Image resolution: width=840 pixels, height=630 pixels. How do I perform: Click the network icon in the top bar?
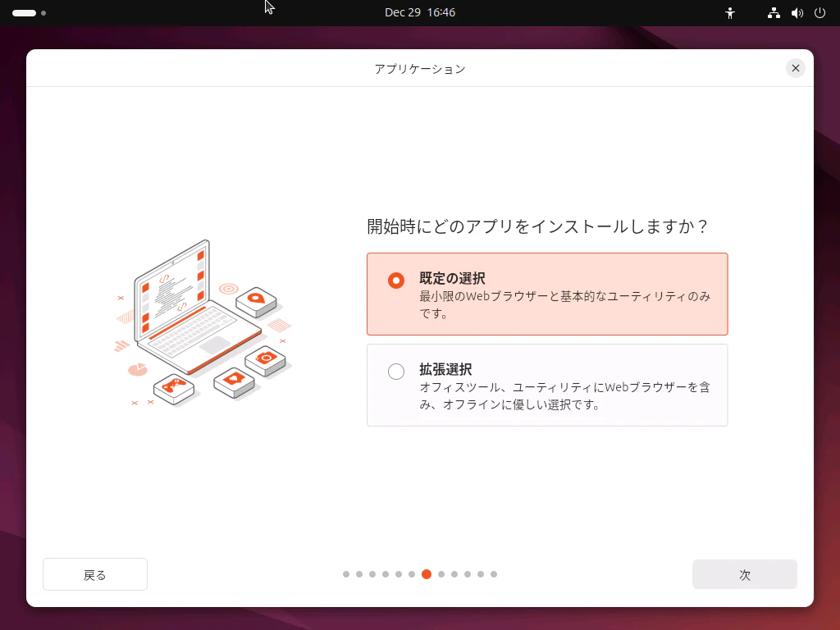[773, 12]
